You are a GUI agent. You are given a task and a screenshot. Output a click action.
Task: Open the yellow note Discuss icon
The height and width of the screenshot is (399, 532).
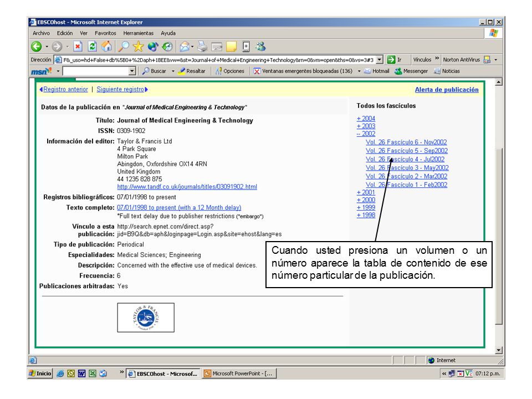[x=232, y=47]
